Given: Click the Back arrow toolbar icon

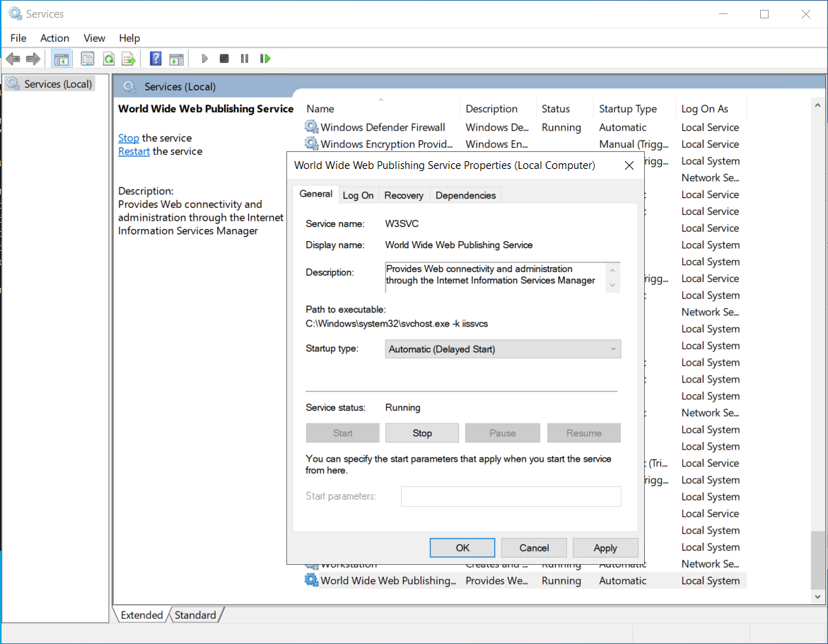Looking at the screenshot, I should [x=13, y=59].
